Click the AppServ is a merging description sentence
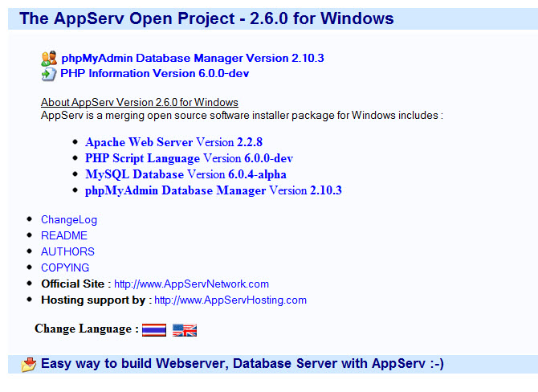The height and width of the screenshot is (392, 538). (242, 116)
